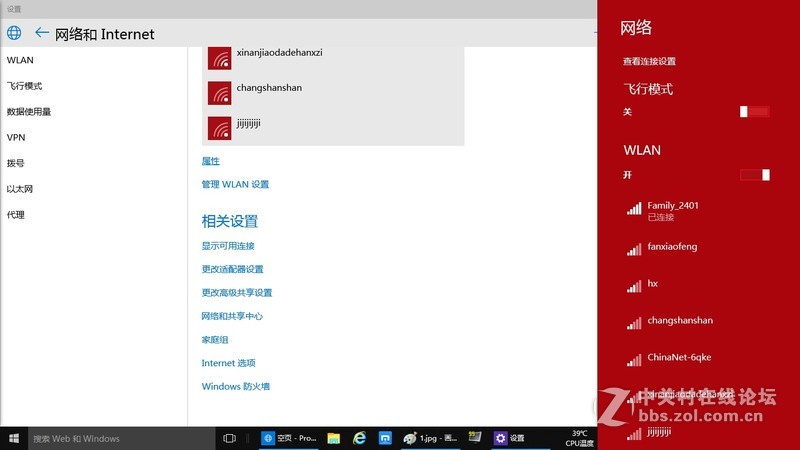The image size is (800, 450).
Task: Open 飞行模式 section in sidebar
Action: [24, 86]
